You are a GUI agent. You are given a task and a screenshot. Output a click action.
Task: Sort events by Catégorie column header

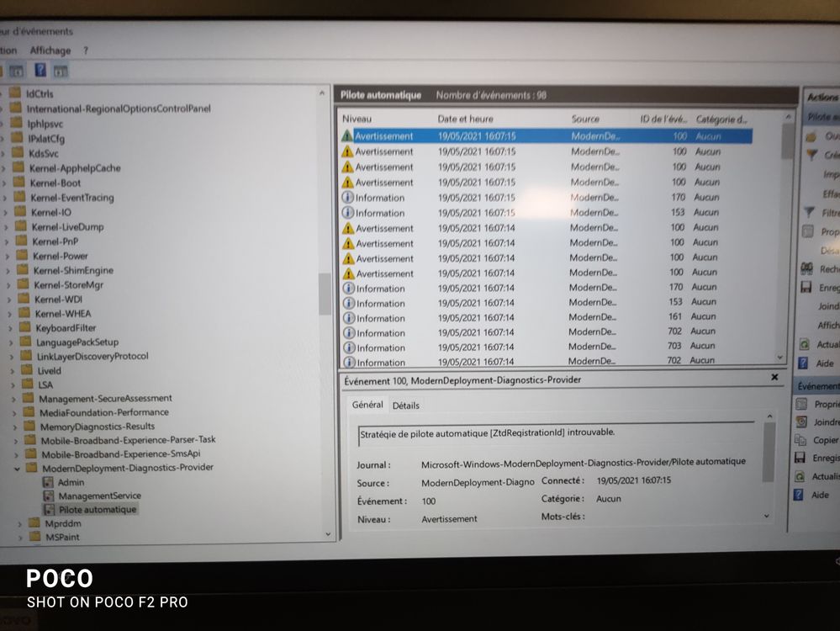click(x=721, y=119)
